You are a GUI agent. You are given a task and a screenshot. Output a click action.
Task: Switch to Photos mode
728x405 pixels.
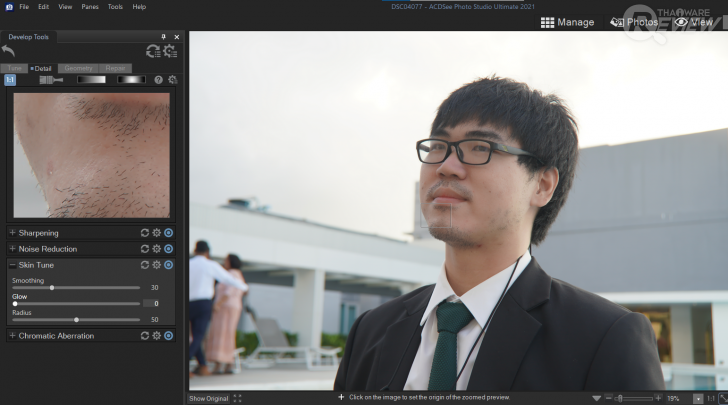(x=634, y=22)
